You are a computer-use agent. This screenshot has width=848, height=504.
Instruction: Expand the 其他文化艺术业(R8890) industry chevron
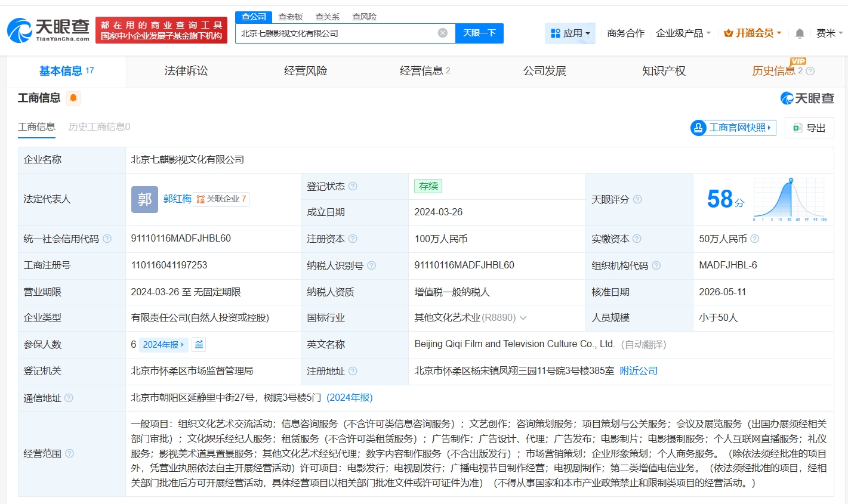(x=523, y=318)
